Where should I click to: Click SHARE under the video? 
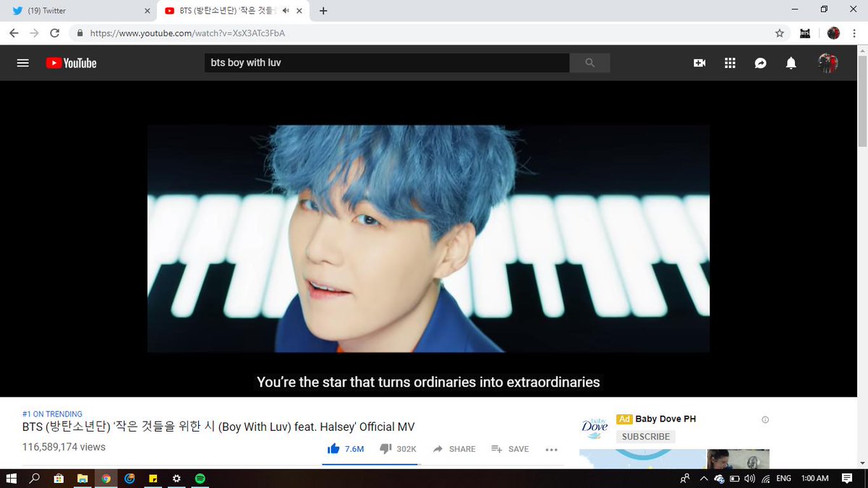tap(454, 449)
